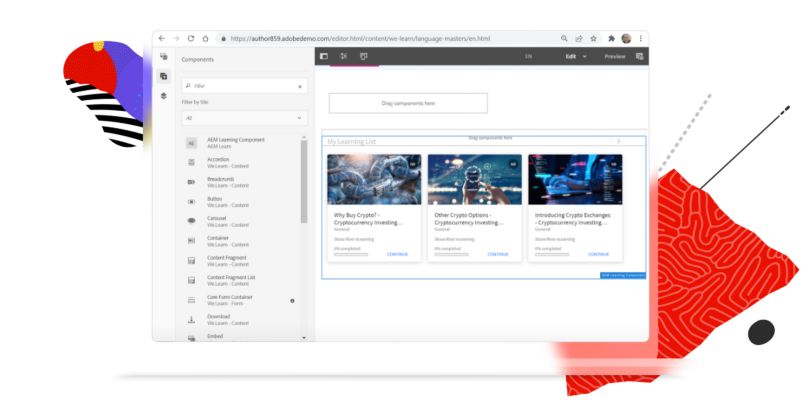This screenshot has width=801, height=401.
Task: Open the browser profile avatar
Action: pyautogui.click(x=626, y=38)
